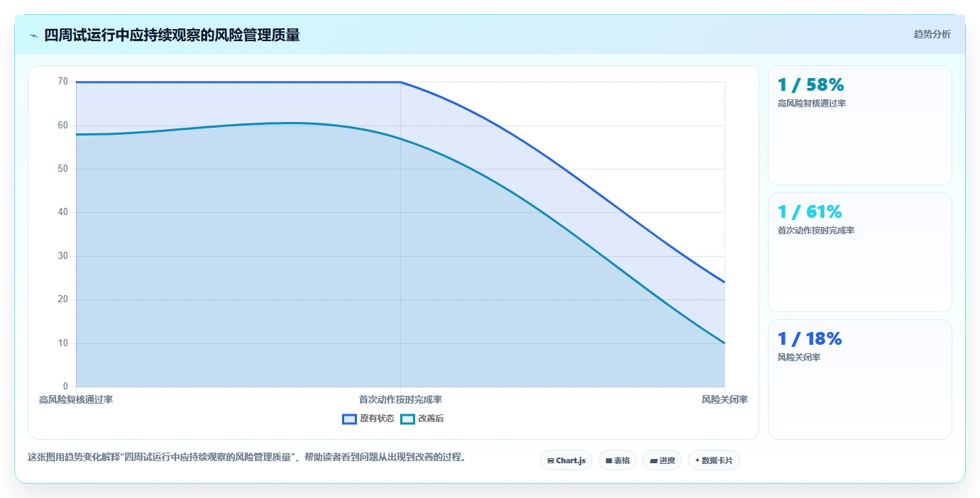Click the 进度 tag
The height and width of the screenshot is (498, 980).
[662, 460]
